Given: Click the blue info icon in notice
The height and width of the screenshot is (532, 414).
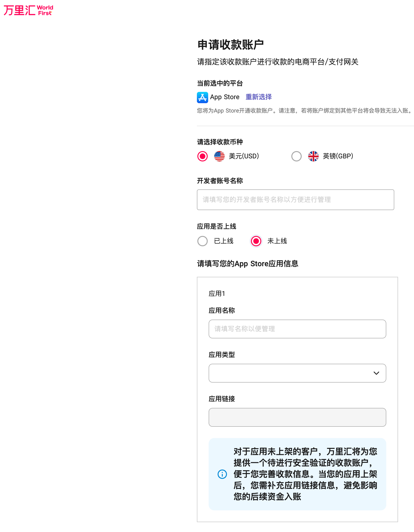Looking at the screenshot, I should pos(222,474).
